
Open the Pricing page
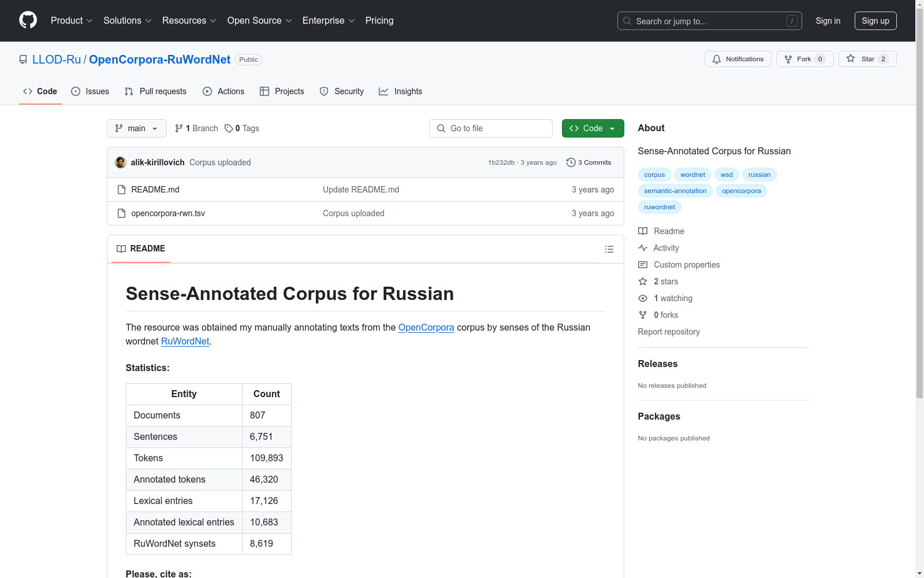[x=379, y=21]
